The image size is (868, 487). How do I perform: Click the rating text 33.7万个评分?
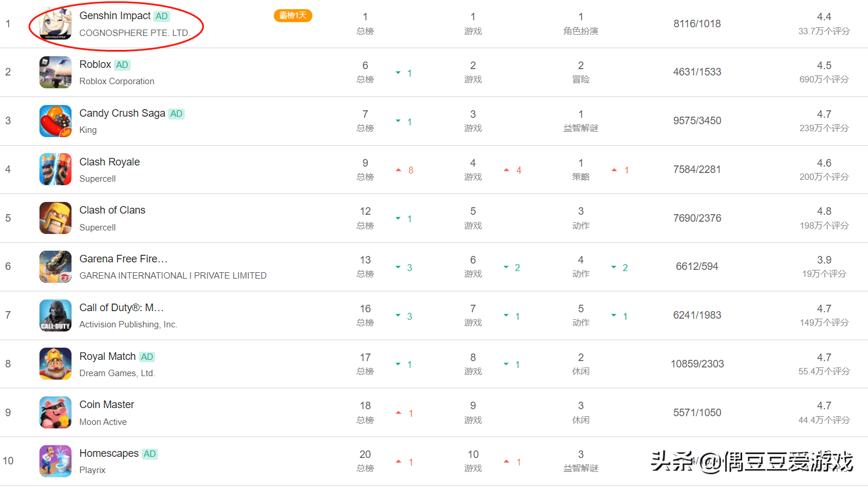(x=824, y=31)
